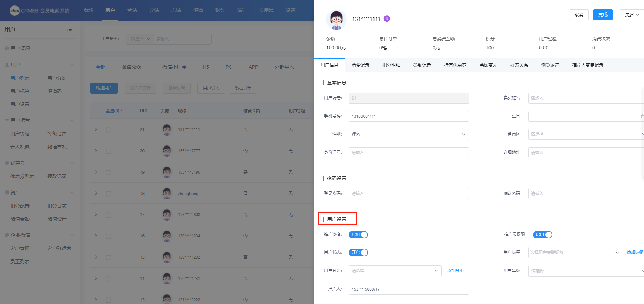Screen dimensions: 644x304
Task: Collapse the 企业微信 sidebar section
Action: (x=72, y=235)
